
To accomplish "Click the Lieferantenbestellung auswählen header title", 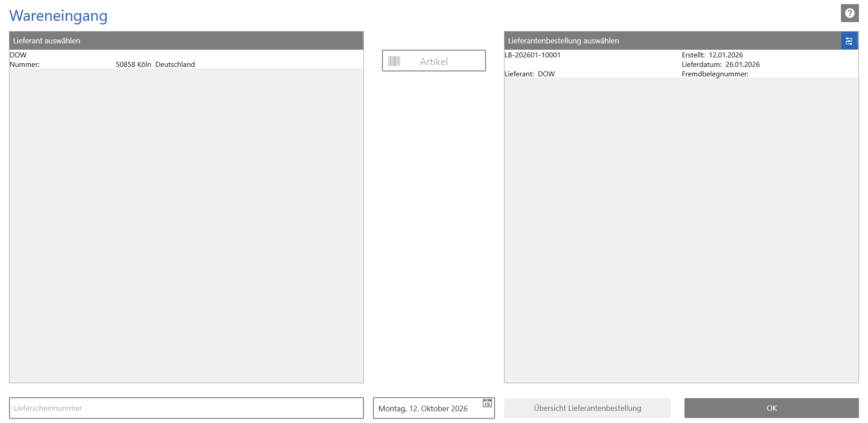I will click(563, 41).
